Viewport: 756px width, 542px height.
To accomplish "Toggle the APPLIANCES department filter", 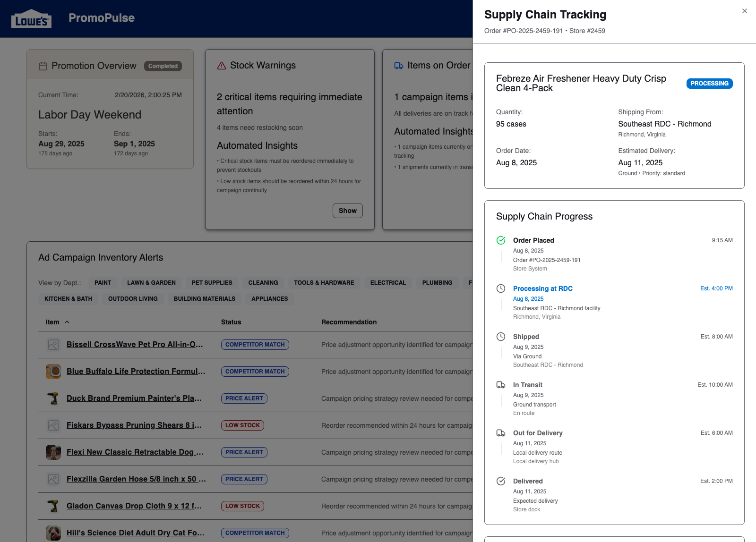I will coord(269,298).
